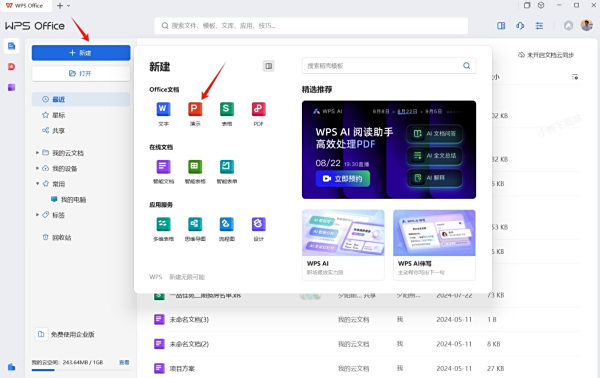The width and height of the screenshot is (600, 378).
Task: Add a new tab with plus button
Action: (60, 6)
